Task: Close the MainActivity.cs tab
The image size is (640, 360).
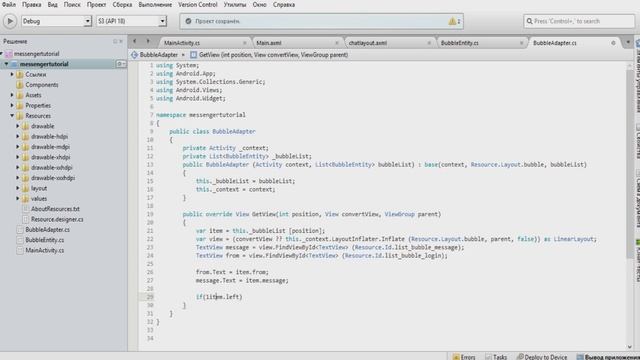Action: 244,43
